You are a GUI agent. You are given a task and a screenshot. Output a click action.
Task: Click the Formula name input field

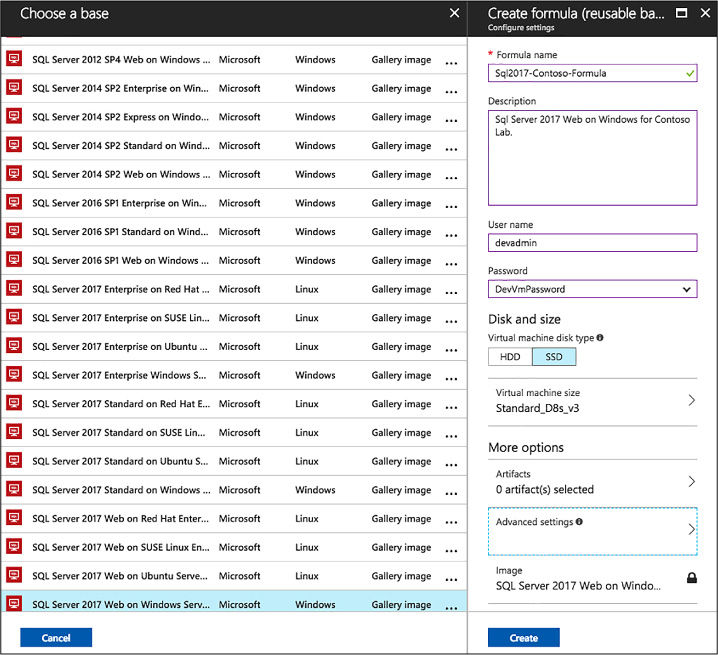click(593, 73)
